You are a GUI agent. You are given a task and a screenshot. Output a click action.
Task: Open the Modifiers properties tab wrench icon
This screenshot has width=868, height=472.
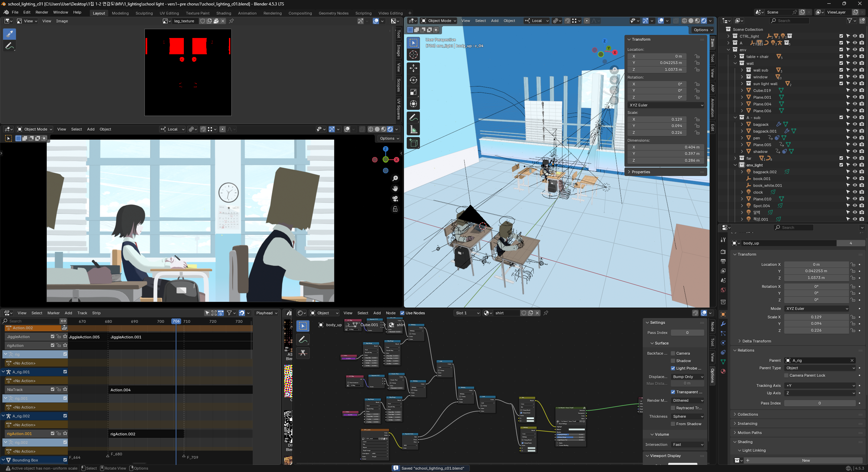(723, 324)
